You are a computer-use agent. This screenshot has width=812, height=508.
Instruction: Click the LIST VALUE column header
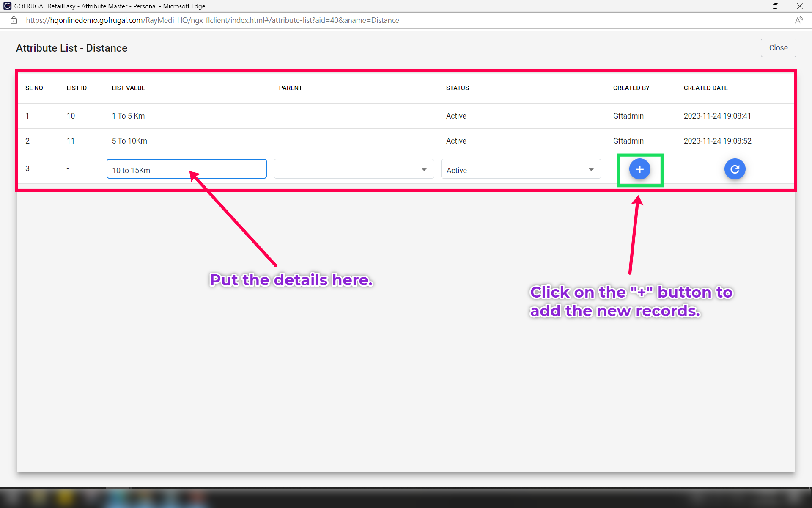(128, 88)
